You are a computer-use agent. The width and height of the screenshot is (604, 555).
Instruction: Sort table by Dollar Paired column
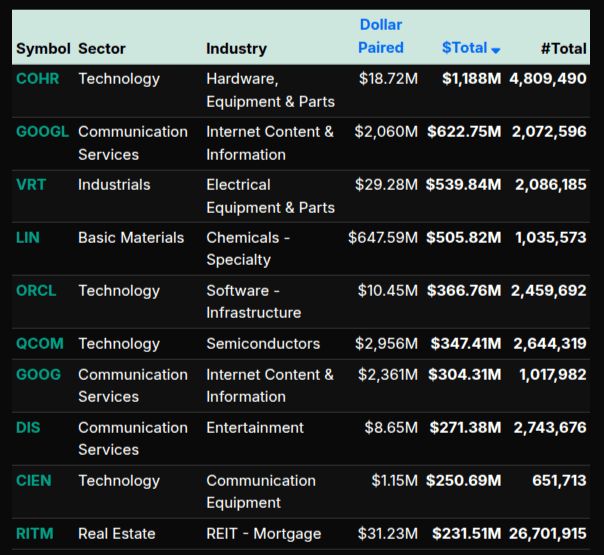(381, 36)
